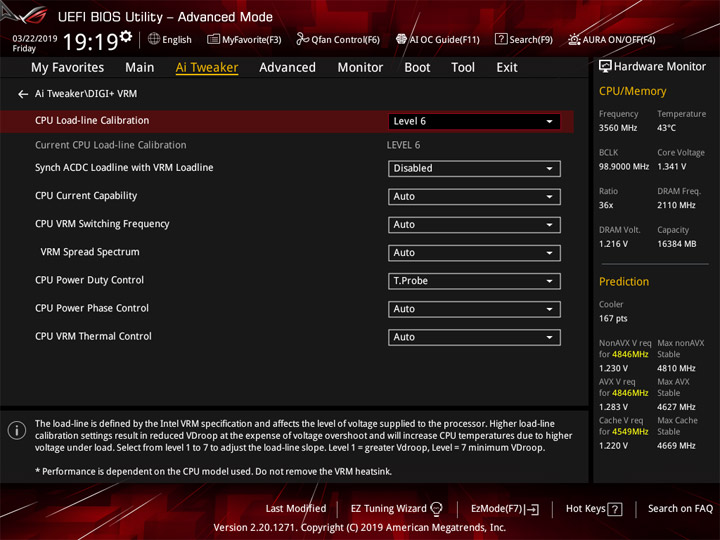Screen dimensions: 720x540
Task: Go to the Advanced tab
Action: (287, 68)
